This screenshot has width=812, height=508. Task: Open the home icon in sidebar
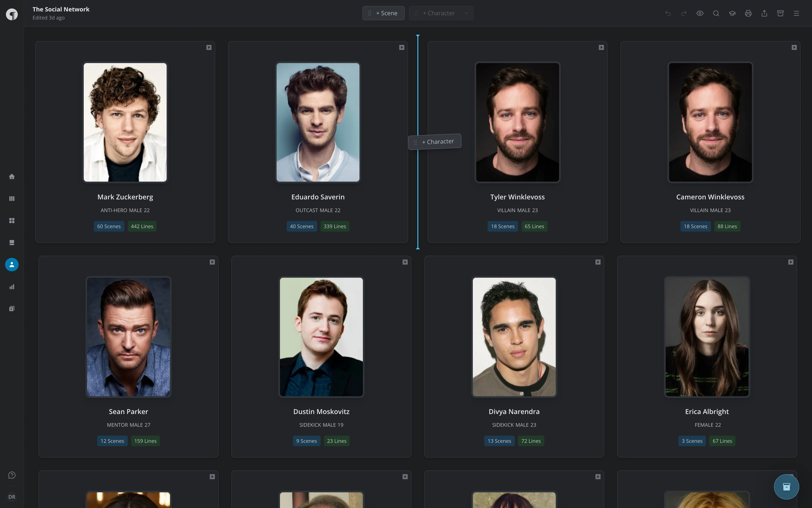tap(12, 176)
